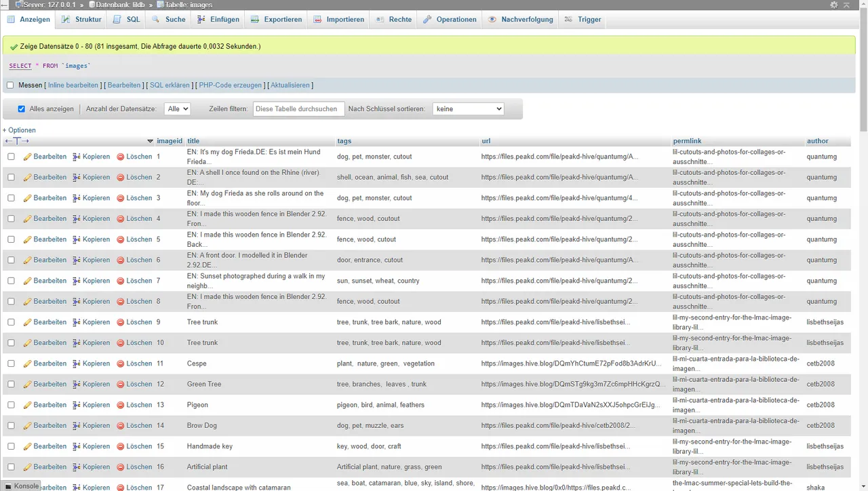
Task: Uncheck the Alles anzeigen checkbox
Action: tap(22, 109)
